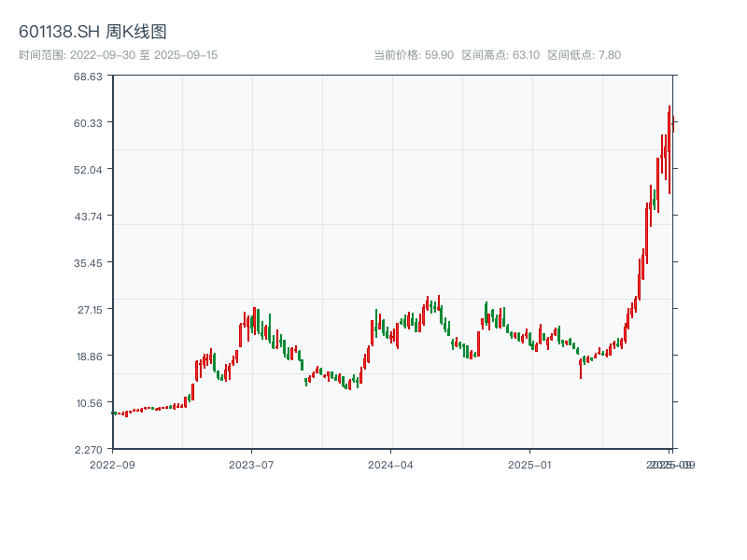Click the y-axis value 52.04

click(x=88, y=170)
